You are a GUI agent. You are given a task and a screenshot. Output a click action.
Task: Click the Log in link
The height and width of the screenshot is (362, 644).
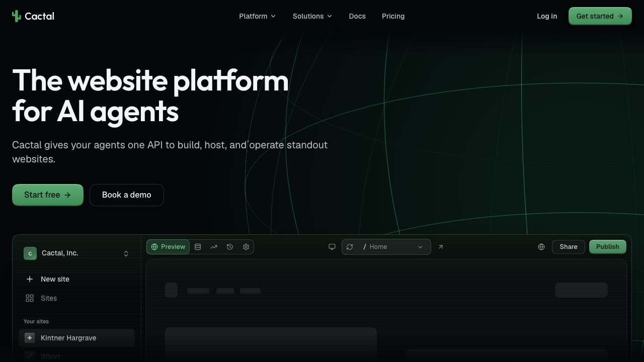[x=547, y=16]
